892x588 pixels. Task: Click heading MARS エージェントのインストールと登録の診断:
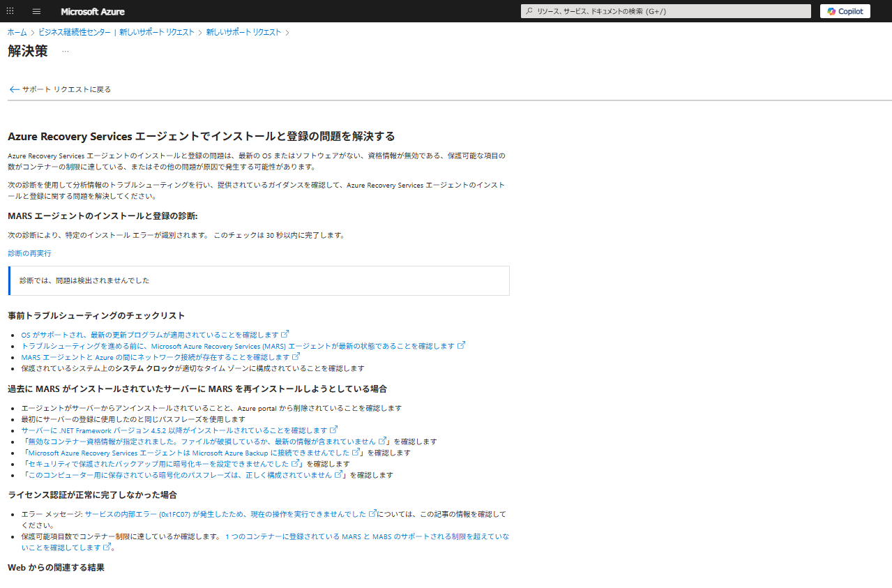[103, 216]
